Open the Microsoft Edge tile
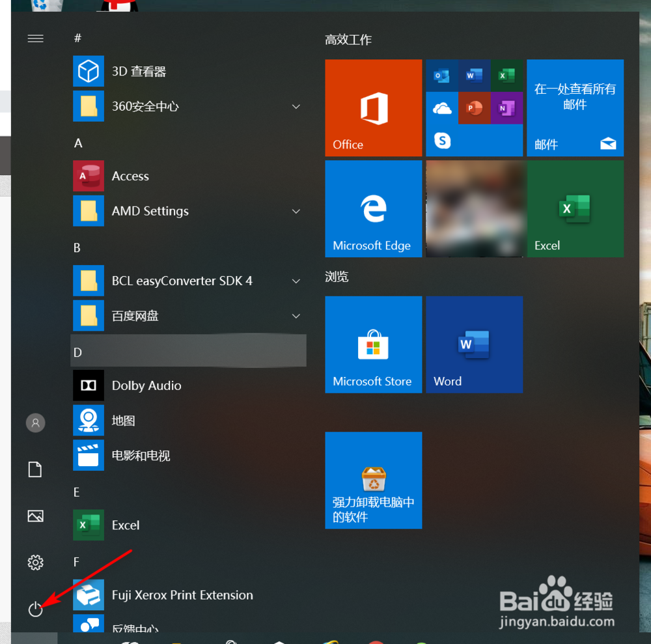The image size is (651, 644). pos(373,208)
